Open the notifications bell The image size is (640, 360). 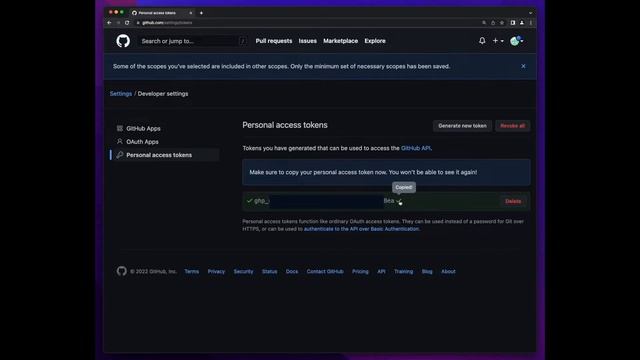pos(482,41)
